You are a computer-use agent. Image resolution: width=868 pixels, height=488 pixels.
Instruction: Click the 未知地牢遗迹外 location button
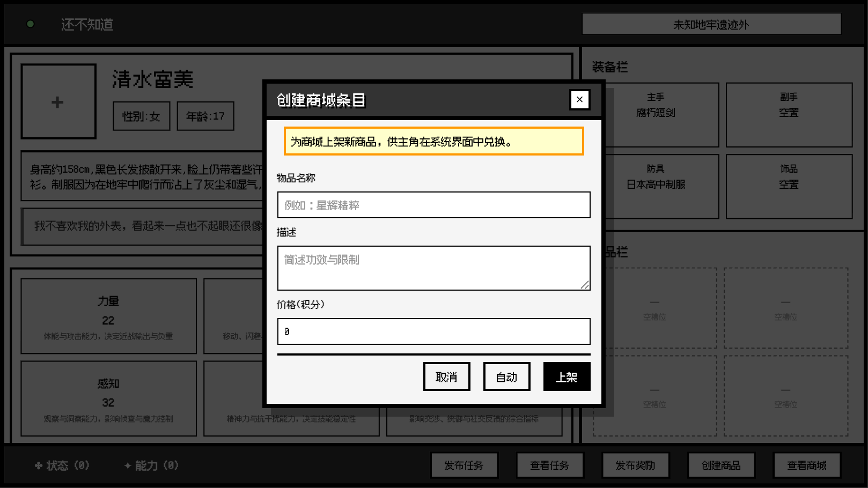click(712, 24)
